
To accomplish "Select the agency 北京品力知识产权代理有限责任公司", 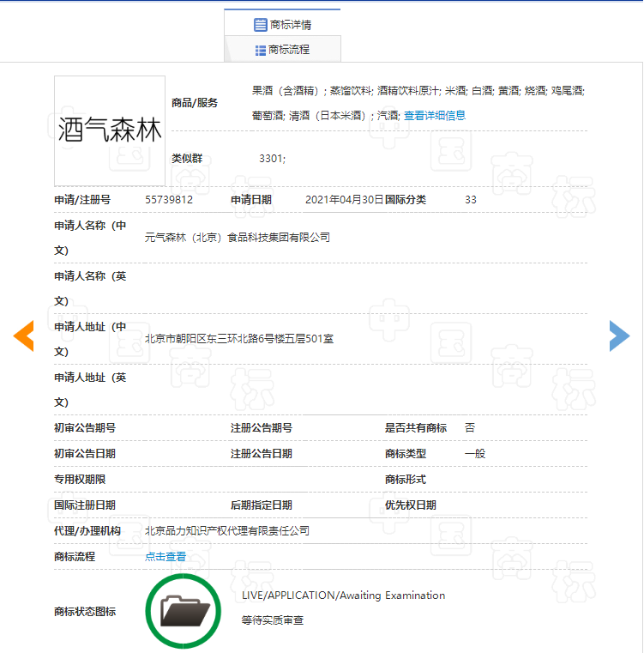I will click(227, 530).
